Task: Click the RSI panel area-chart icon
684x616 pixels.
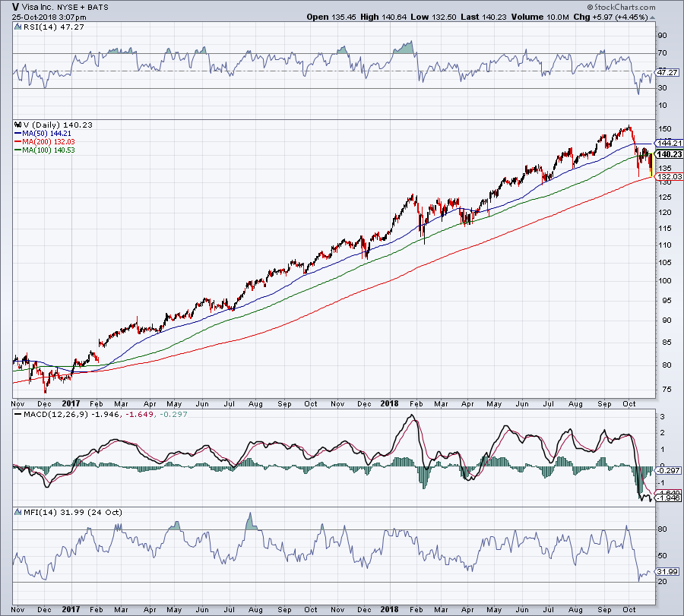Action: (x=18, y=27)
